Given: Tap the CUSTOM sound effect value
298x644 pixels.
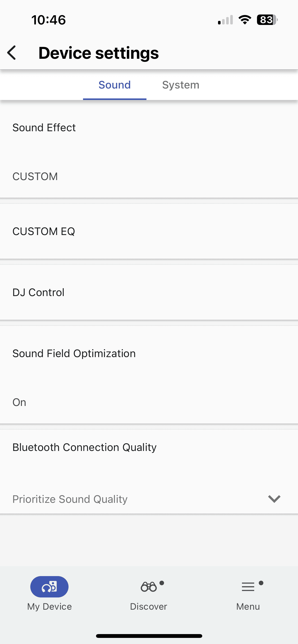Looking at the screenshot, I should (35, 177).
